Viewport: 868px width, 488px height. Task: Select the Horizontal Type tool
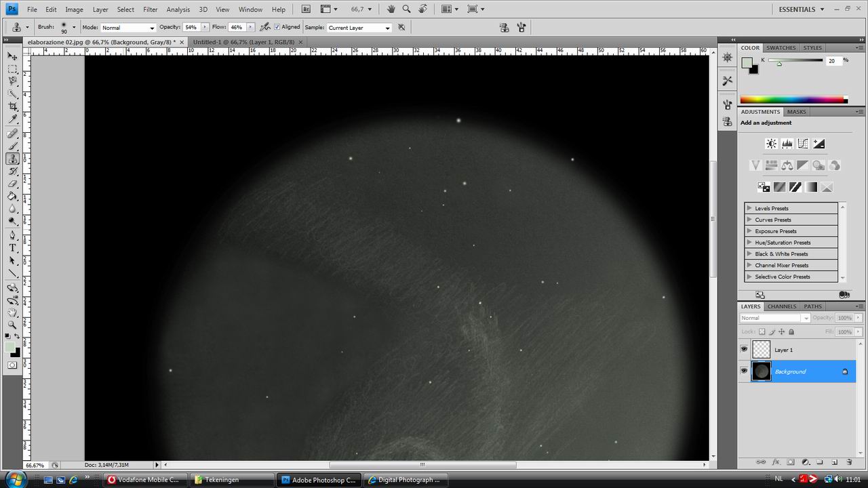point(12,248)
